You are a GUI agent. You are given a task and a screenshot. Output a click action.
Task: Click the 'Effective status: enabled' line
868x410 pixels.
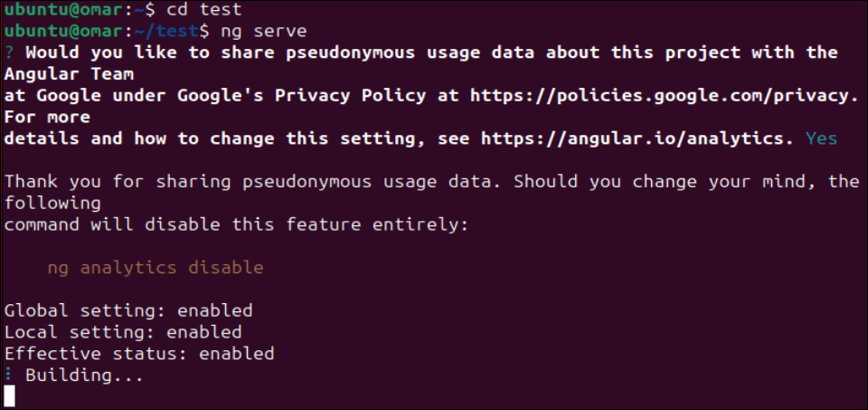click(139, 354)
